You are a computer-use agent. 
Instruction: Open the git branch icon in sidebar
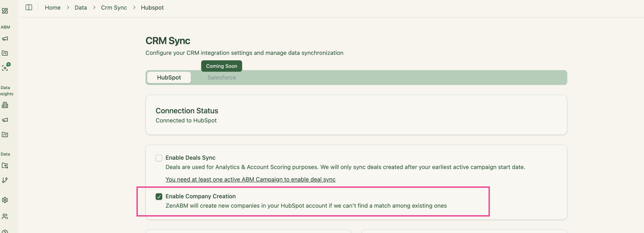coord(5,180)
